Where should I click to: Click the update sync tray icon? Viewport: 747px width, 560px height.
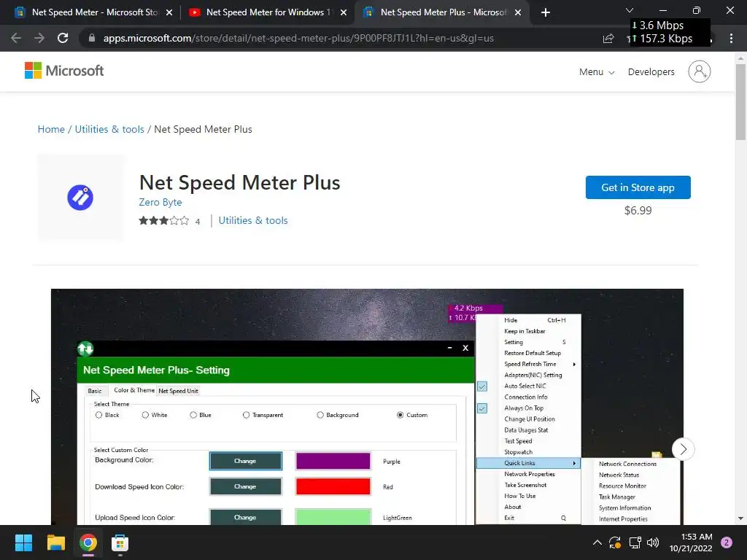615,542
